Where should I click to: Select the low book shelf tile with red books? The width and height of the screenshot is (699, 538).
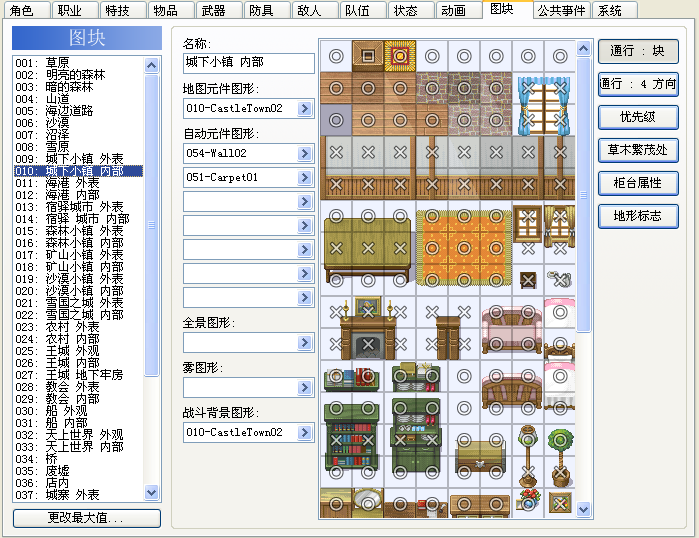click(368, 376)
